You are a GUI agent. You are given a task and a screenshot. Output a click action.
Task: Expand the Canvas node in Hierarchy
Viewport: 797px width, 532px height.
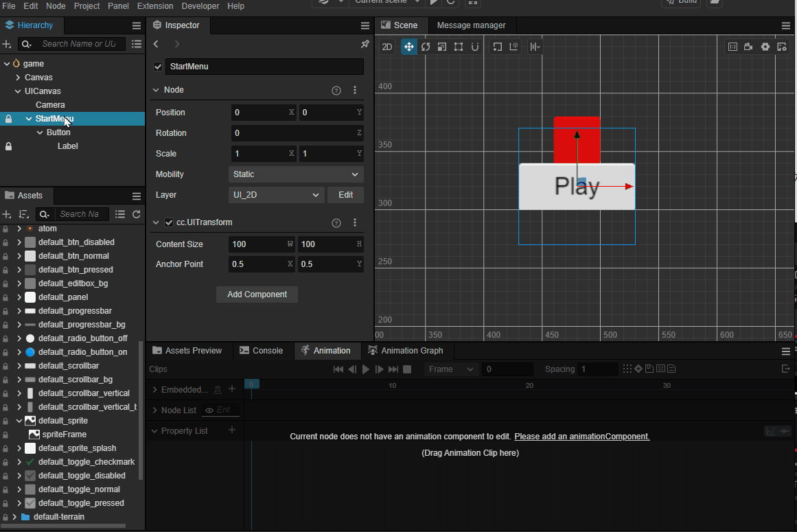click(x=18, y=78)
